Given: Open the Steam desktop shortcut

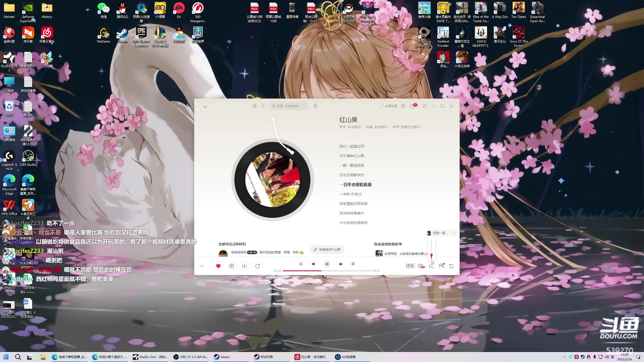Looking at the screenshot, I should click(122, 35).
